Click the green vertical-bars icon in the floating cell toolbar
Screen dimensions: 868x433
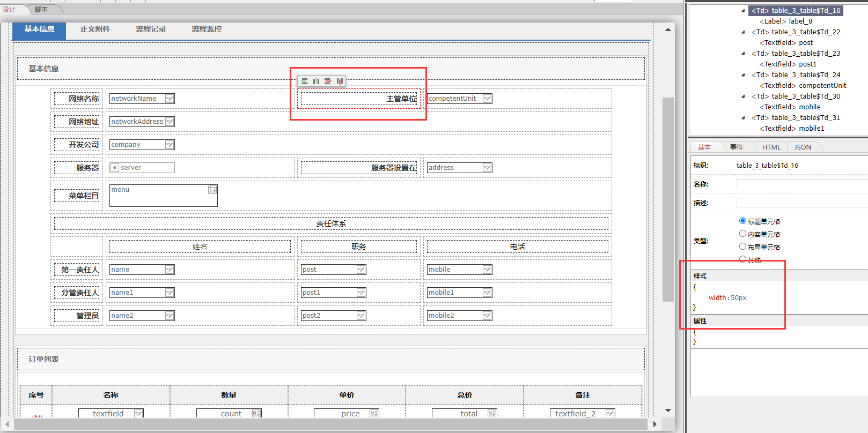coord(317,81)
